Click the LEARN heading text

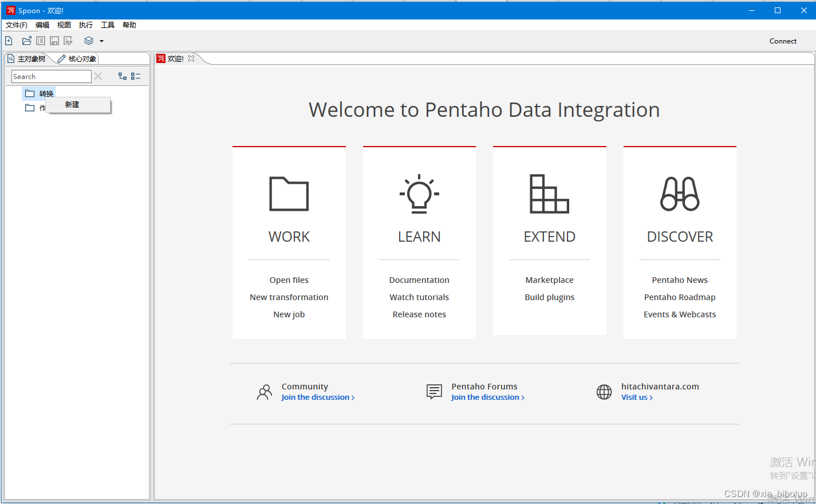pos(419,237)
